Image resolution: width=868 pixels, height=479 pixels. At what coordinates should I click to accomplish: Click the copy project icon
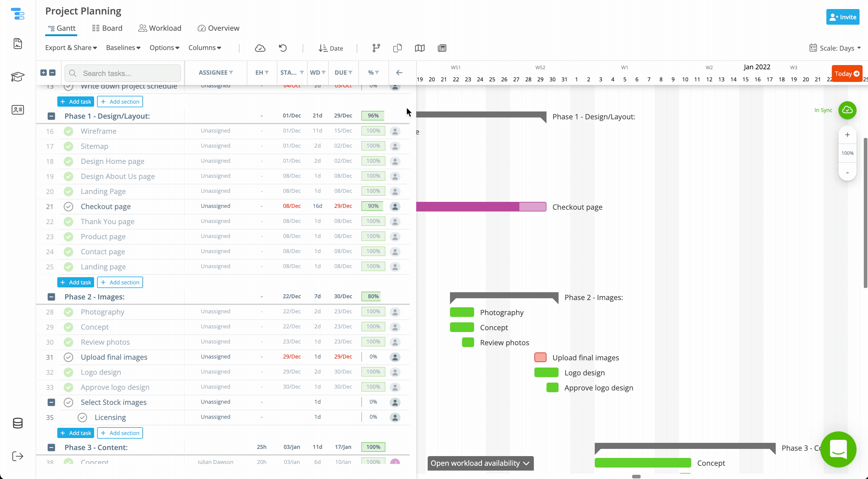[x=397, y=48]
